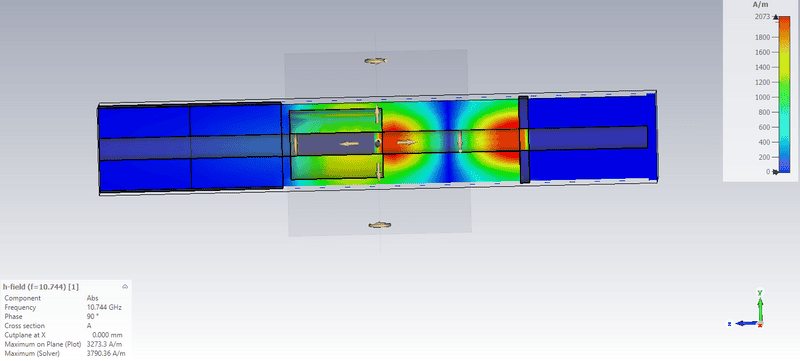Click field arrow below the gray cutplane bottom
This screenshot has height=361, width=800.
379,225
